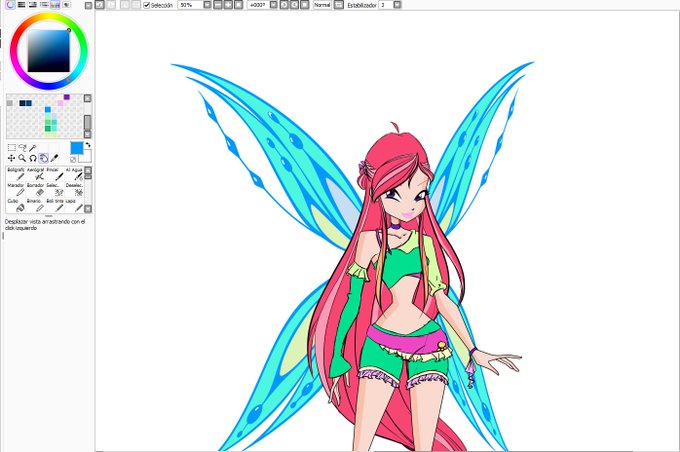This screenshot has height=452, width=680.
Task: Click the transparent color toggle icon
Action: click(73, 160)
